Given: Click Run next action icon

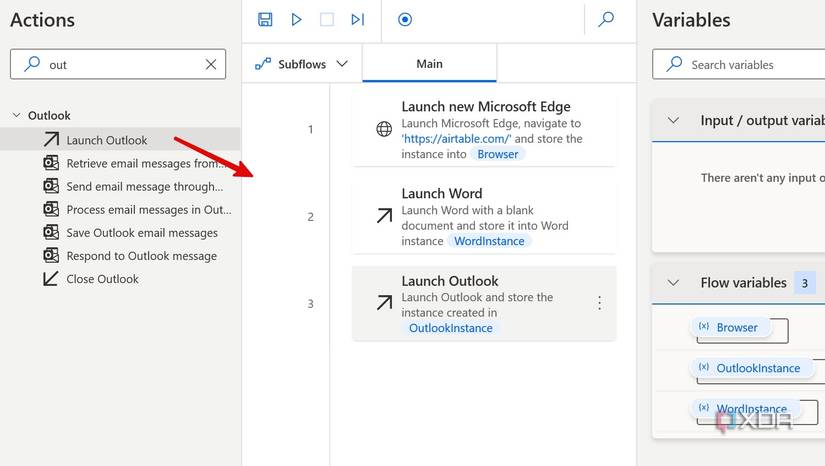Looking at the screenshot, I should [357, 19].
